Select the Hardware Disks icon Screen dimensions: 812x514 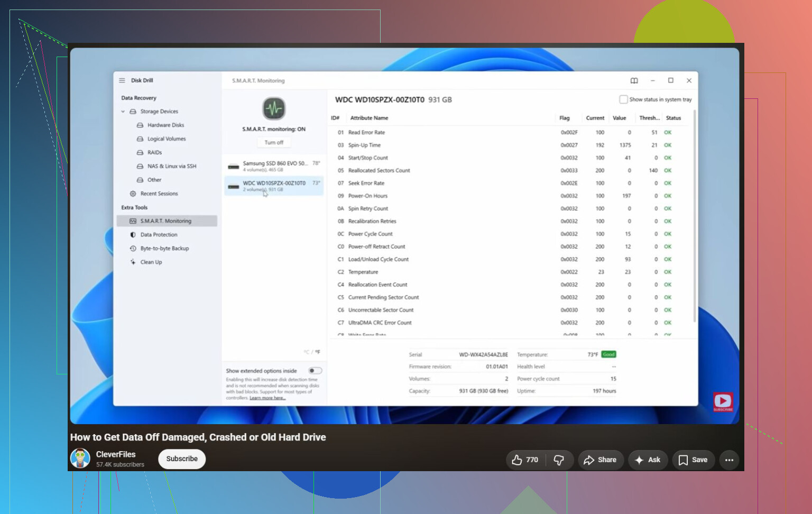tap(140, 125)
